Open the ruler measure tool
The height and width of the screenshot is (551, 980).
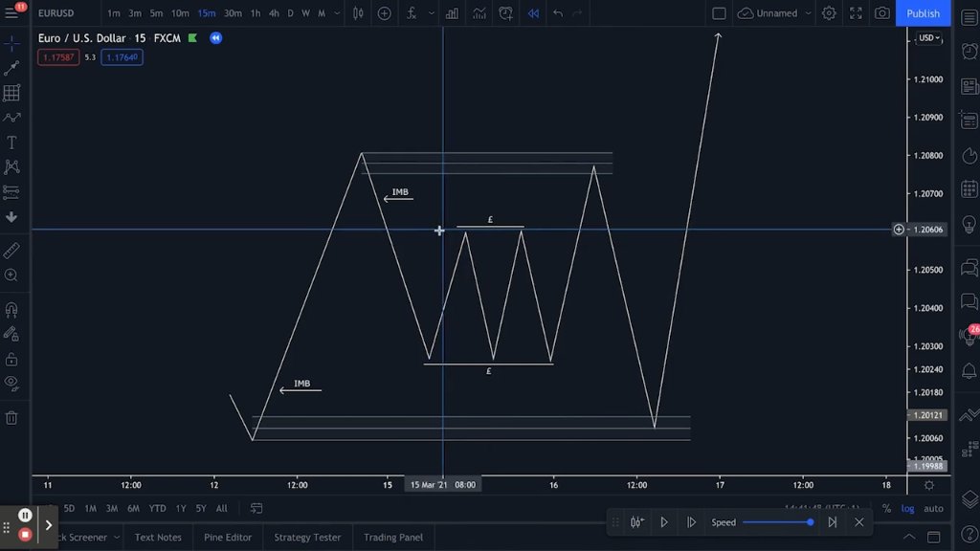(11, 251)
